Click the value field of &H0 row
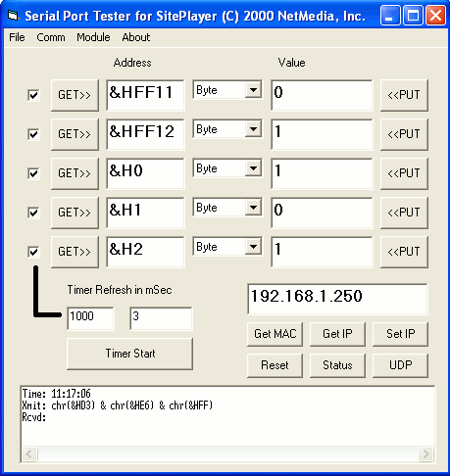450x476 pixels. click(322, 173)
